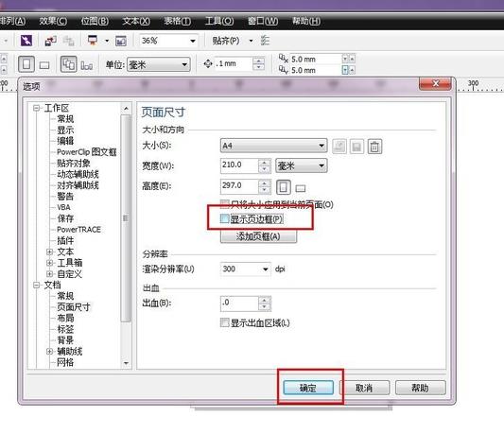Screen dimensions: 504x434
Task: Click the import/export arrows toolbar icon
Action: click(50, 41)
